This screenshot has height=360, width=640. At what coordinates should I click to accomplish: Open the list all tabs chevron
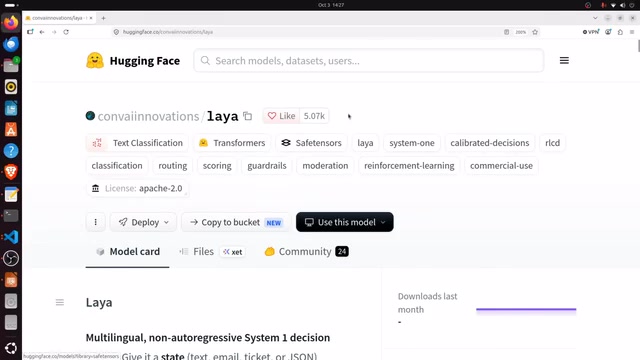coord(595,18)
